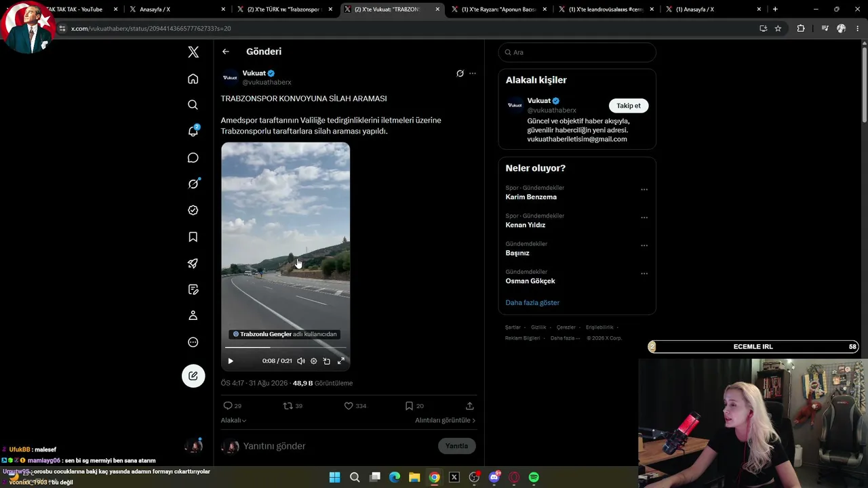Viewport: 868px width, 488px height.
Task: Open Vukuat profile name in post header
Action: pyautogui.click(x=254, y=73)
